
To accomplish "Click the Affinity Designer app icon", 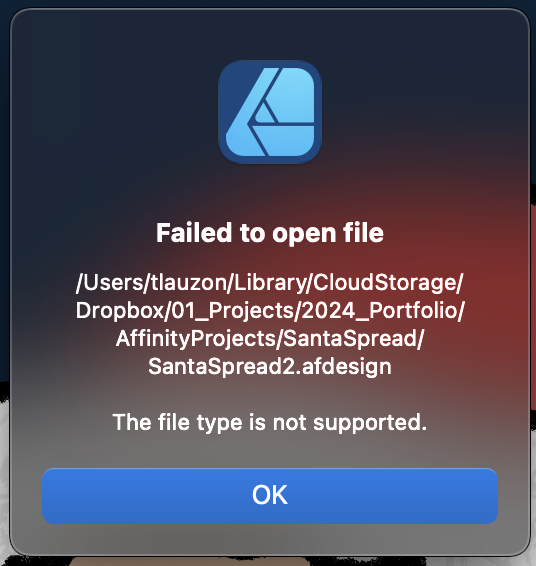I will pyautogui.click(x=270, y=112).
